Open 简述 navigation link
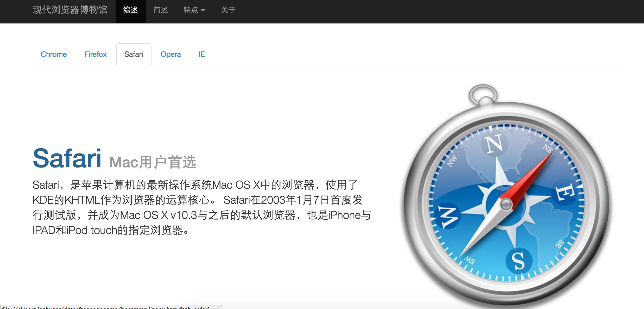Screen dimensions: 644x309 [161, 10]
